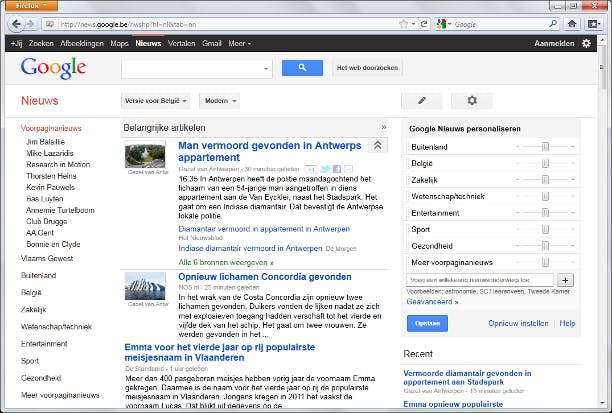Adjust the Entertainment frequency slider
The height and width of the screenshot is (413, 612).
[x=545, y=213]
